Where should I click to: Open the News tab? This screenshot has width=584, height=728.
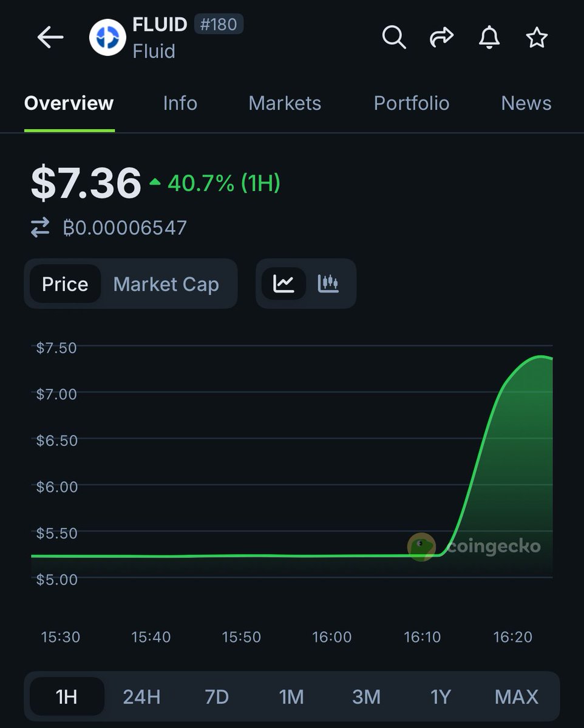[x=526, y=103]
